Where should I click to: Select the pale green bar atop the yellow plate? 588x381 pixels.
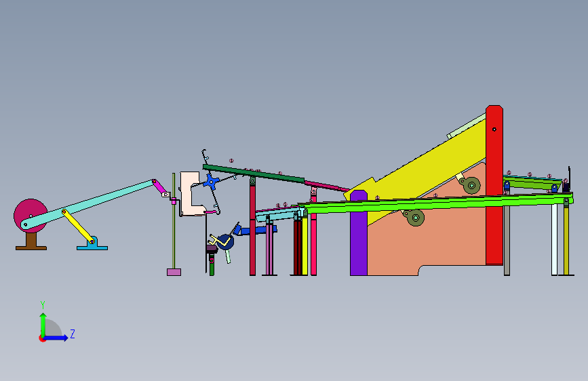[466, 126]
